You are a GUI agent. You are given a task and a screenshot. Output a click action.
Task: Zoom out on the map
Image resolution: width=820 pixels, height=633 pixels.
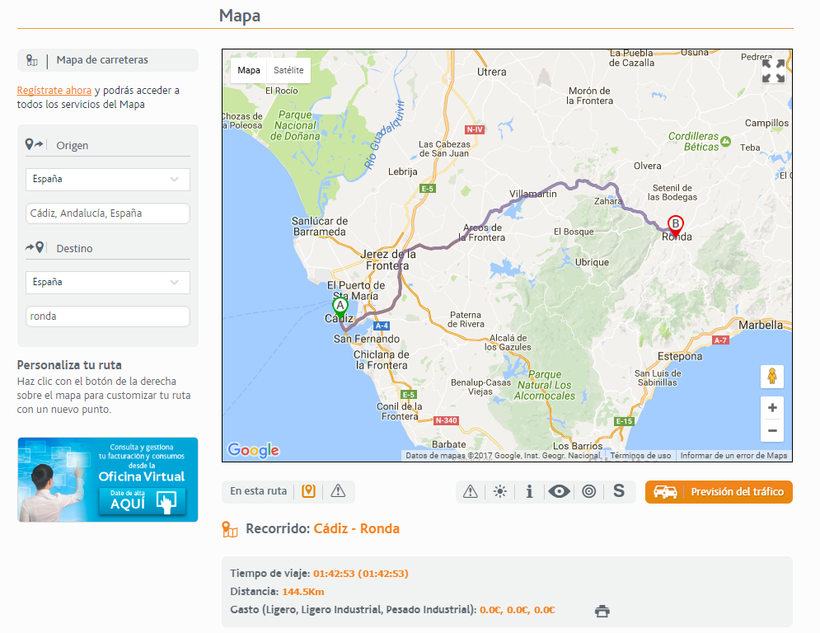(x=771, y=431)
